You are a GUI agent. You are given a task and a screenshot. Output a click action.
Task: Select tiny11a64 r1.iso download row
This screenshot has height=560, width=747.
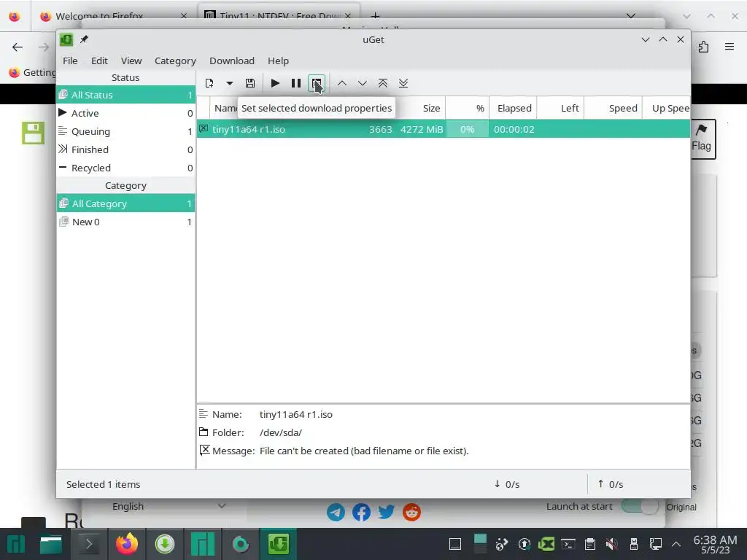[x=443, y=129]
